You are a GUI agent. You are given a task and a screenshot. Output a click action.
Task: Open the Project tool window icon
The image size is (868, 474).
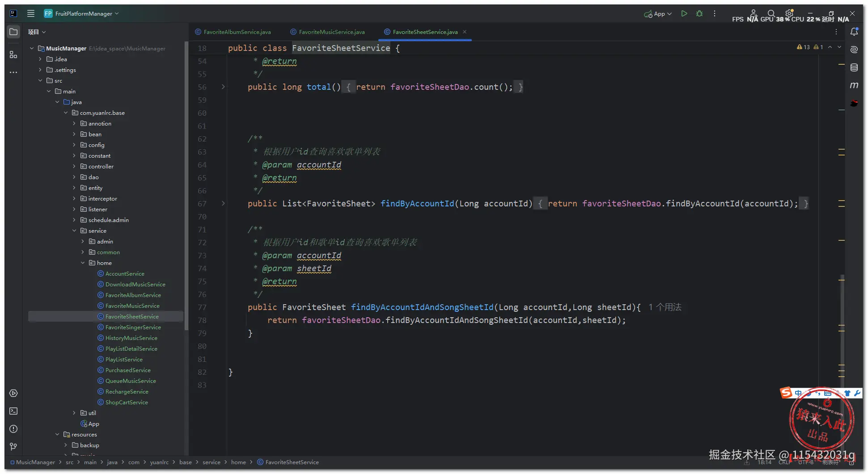click(x=13, y=32)
